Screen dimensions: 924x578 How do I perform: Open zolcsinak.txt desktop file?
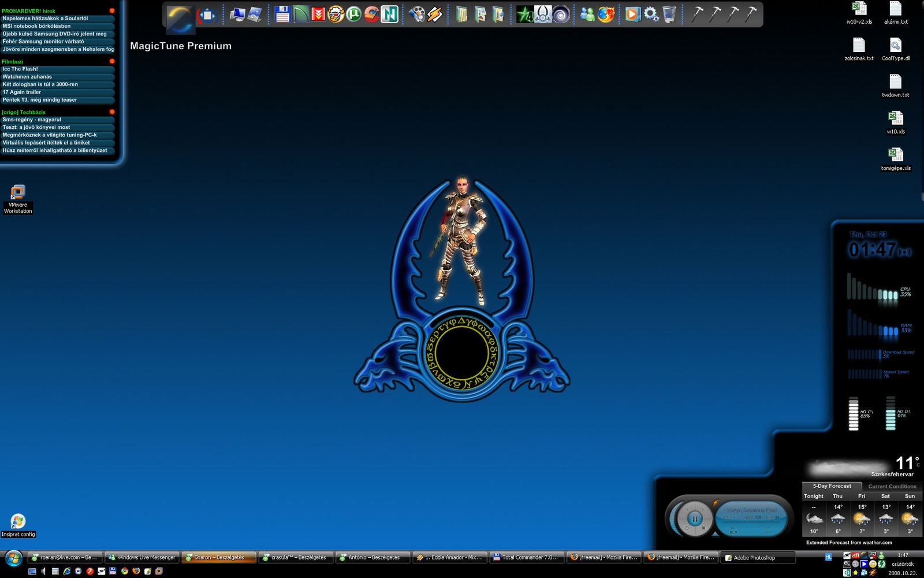coord(859,49)
